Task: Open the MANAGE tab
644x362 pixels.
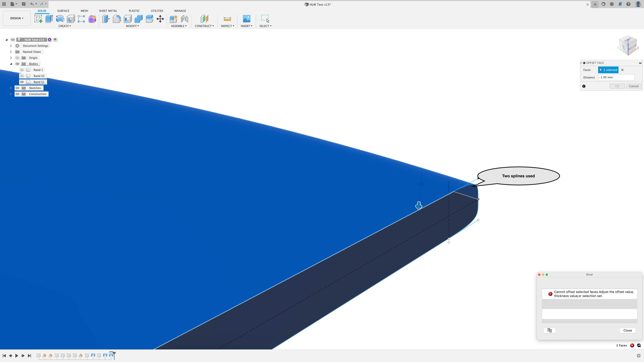Action: (x=180, y=11)
